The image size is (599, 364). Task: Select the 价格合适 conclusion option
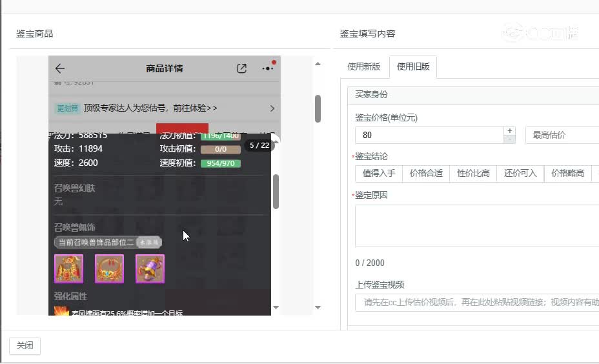[426, 174]
